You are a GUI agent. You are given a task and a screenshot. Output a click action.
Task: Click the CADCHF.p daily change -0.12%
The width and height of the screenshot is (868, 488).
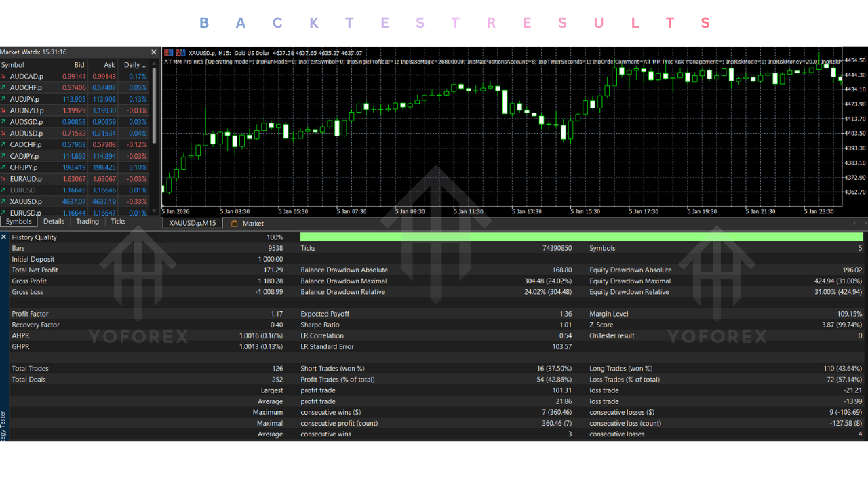137,144
